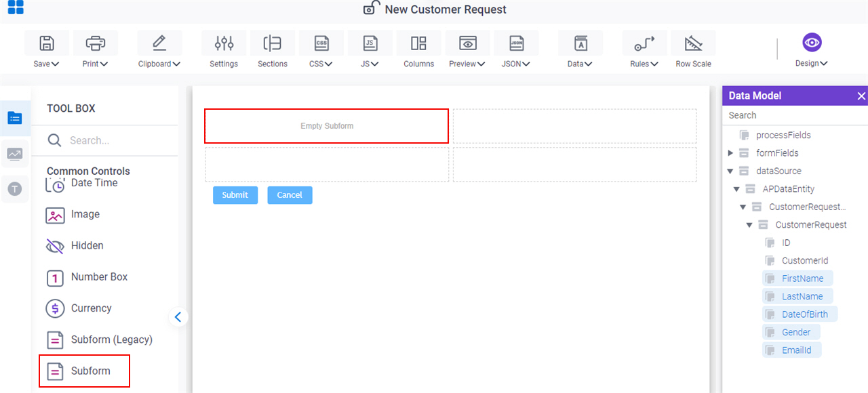This screenshot has height=393, width=868.
Task: Select the Image control
Action: [x=73, y=214]
